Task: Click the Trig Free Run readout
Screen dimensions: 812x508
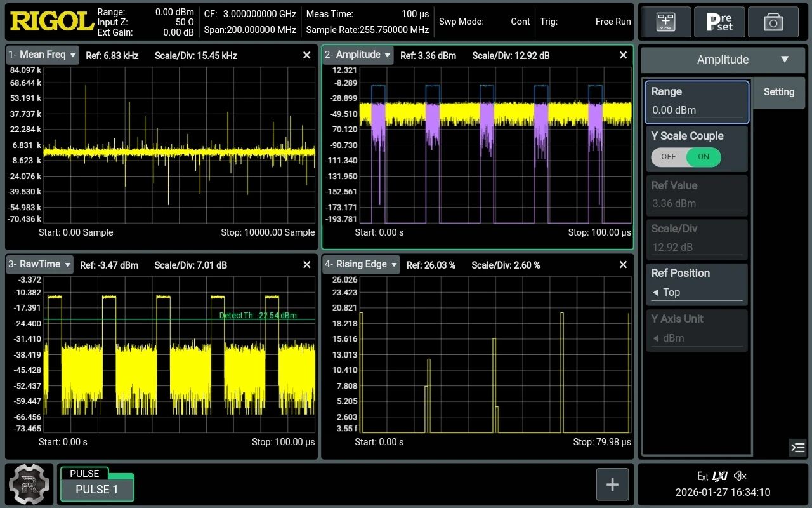Action: pyautogui.click(x=586, y=22)
